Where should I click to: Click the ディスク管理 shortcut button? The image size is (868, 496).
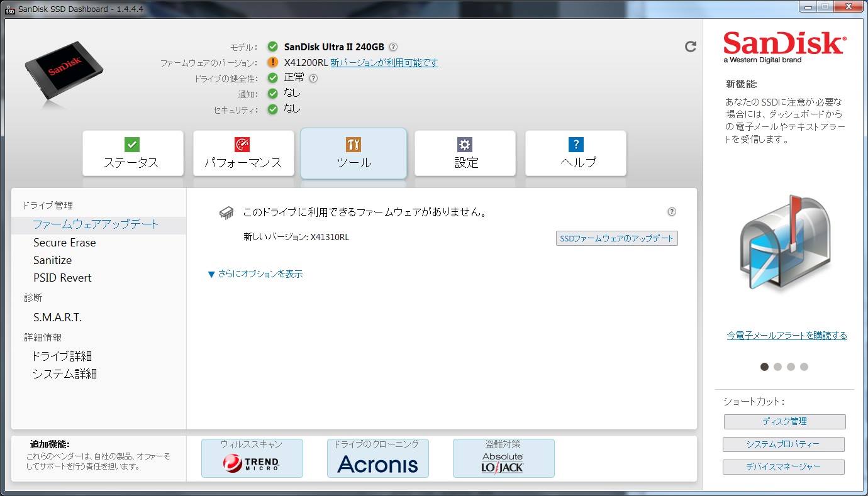pyautogui.click(x=784, y=421)
